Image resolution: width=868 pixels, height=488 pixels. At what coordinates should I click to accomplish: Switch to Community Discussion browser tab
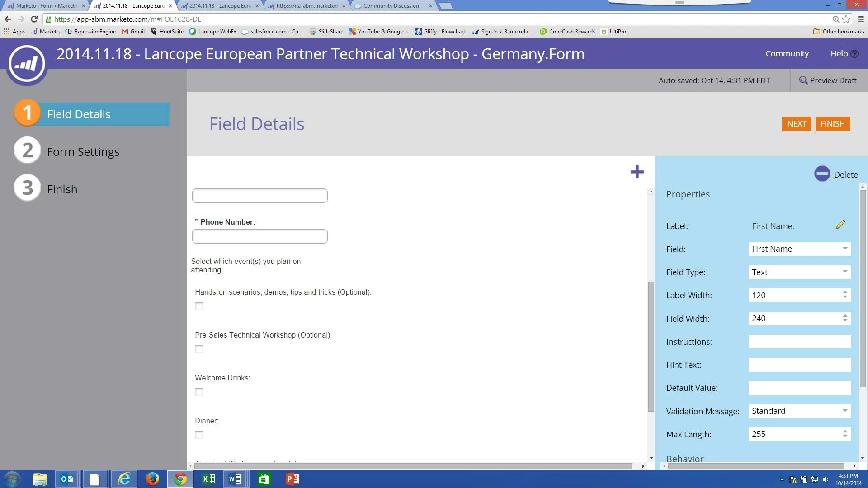[391, 6]
